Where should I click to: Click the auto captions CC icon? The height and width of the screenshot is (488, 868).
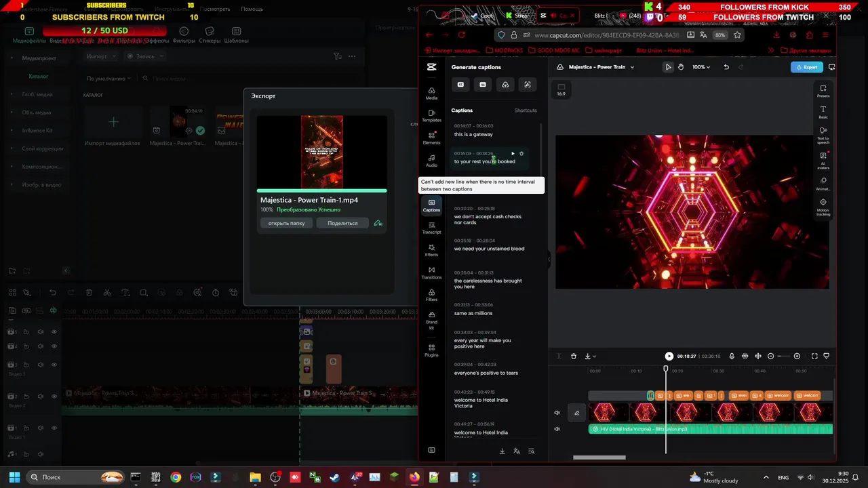(460, 85)
